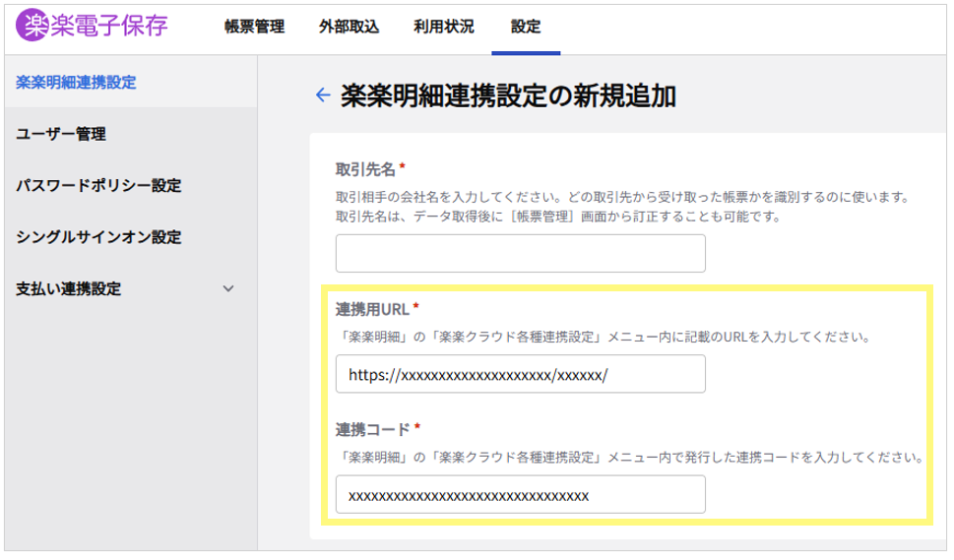The width and height of the screenshot is (954, 560).
Task: Open 楽楽明細連携設定 in the sidebar
Action: [76, 82]
